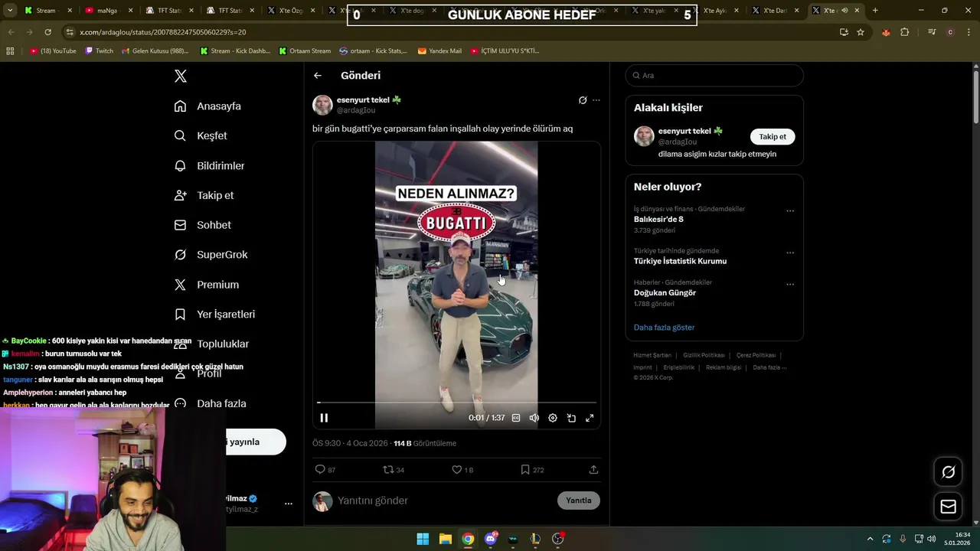
Task: Open Discord from the taskbar
Action: 491,539
